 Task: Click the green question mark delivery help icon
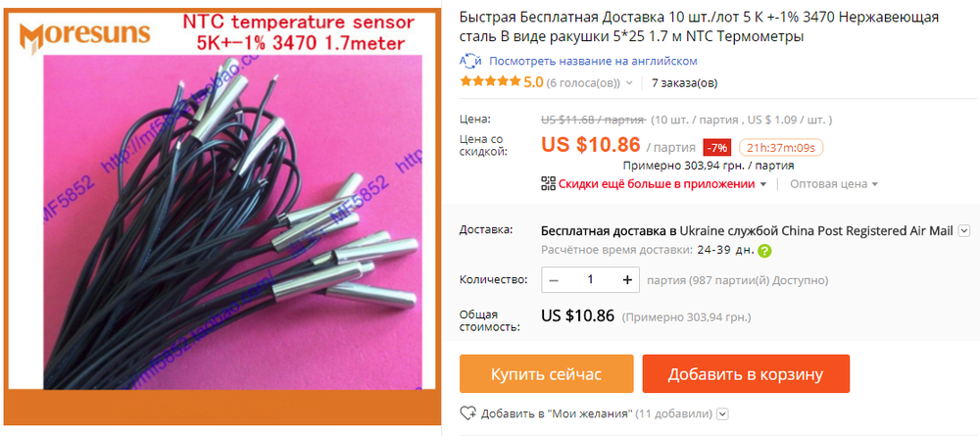click(764, 251)
